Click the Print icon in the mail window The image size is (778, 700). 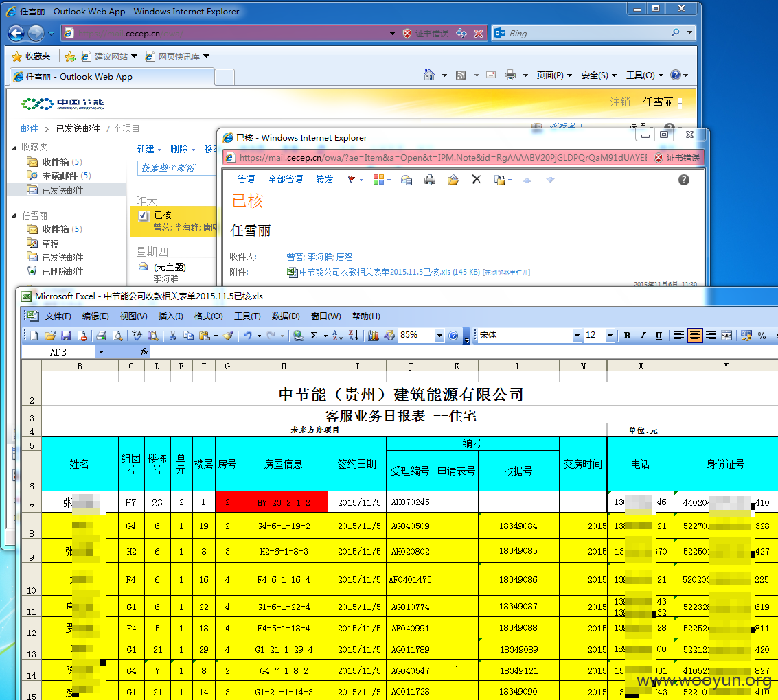point(430,180)
